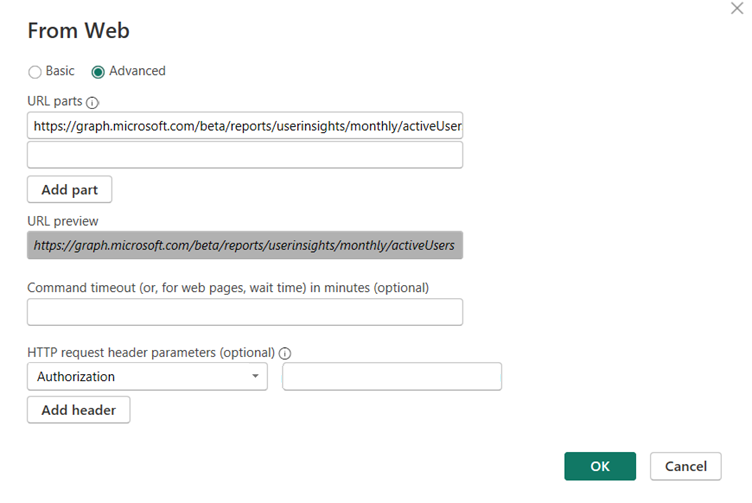This screenshot has height=503, width=752.
Task: Click the info icon beside URL parts
Action: (x=93, y=102)
